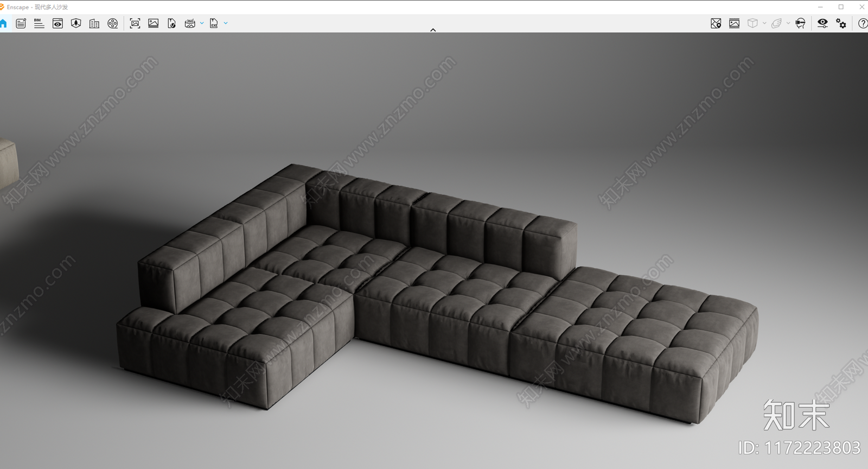
Task: Open the help question mark icon
Action: (x=863, y=23)
